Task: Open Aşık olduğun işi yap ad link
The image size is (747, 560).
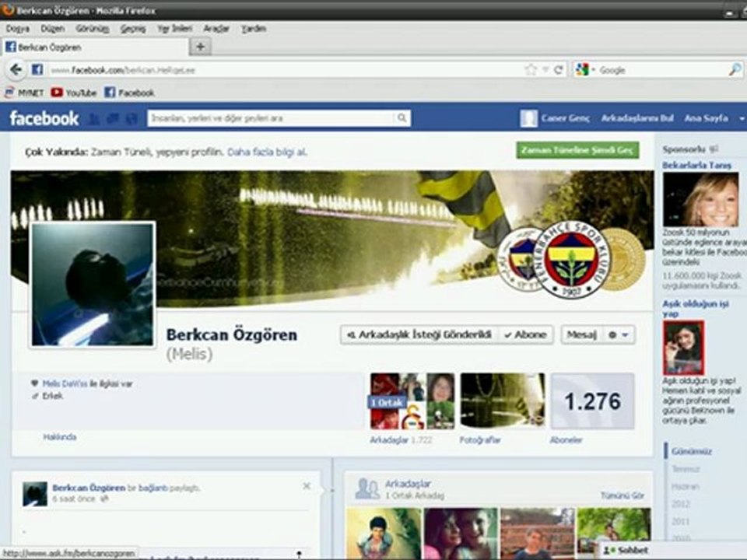Action: tap(696, 309)
